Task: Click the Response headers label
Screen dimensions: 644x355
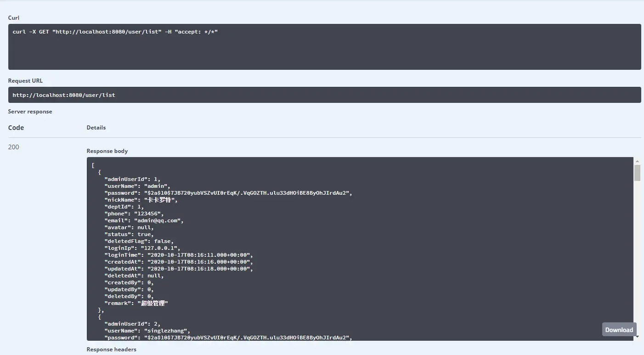Action: (x=112, y=349)
